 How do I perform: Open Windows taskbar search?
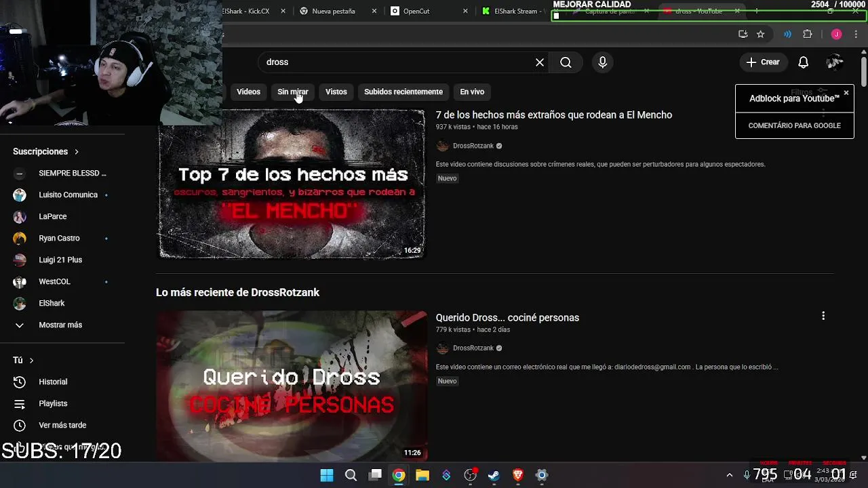coord(351,475)
